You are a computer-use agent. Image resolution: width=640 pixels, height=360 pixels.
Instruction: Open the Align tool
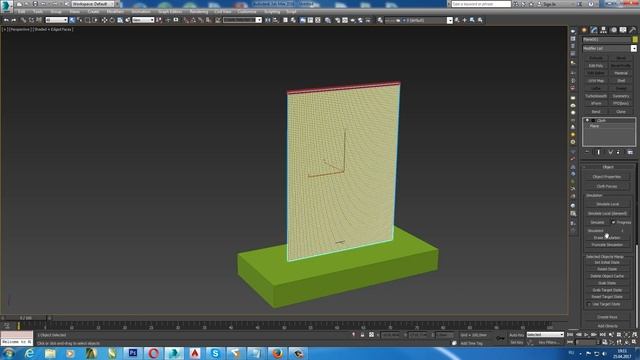pyautogui.click(x=276, y=20)
